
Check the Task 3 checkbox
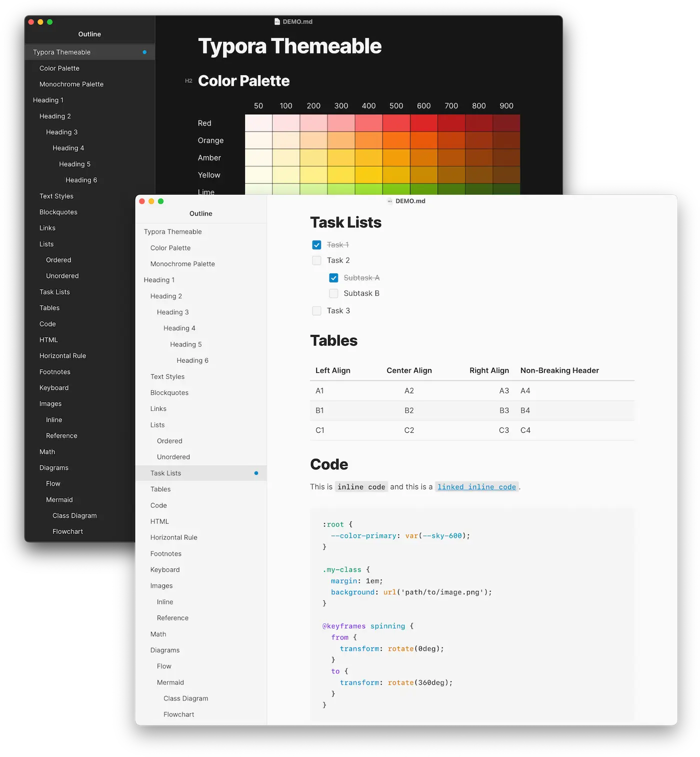click(x=316, y=311)
